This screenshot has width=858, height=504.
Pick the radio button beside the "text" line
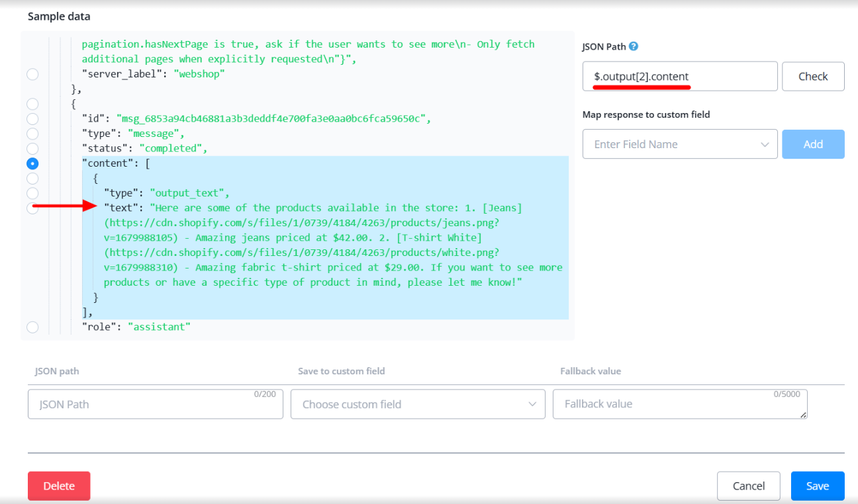point(32,208)
